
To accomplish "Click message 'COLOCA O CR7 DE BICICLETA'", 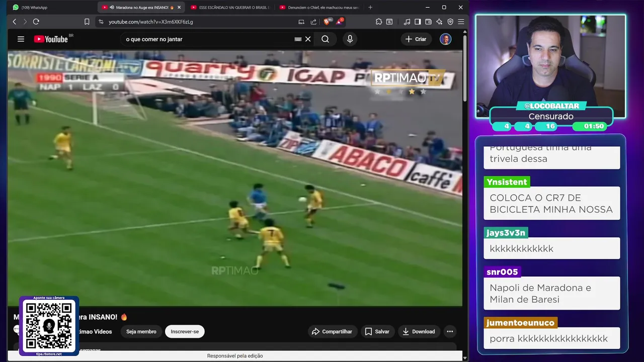I will tap(551, 204).
